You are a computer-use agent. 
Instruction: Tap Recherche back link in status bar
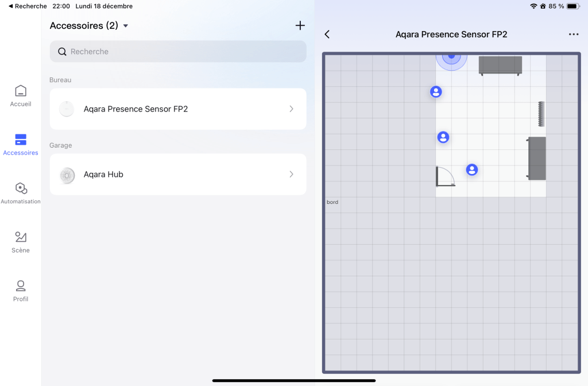tap(28, 6)
